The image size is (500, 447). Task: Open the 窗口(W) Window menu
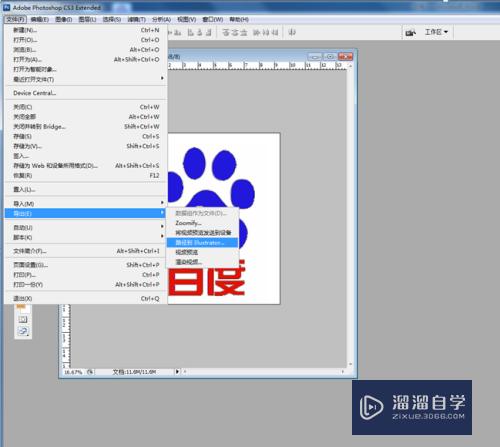click(213, 19)
